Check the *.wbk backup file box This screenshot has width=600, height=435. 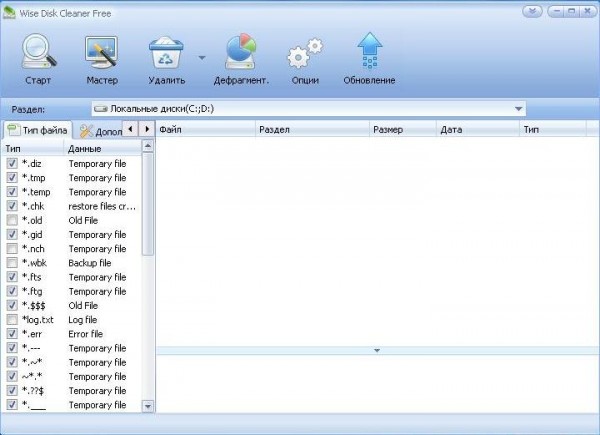(12, 263)
